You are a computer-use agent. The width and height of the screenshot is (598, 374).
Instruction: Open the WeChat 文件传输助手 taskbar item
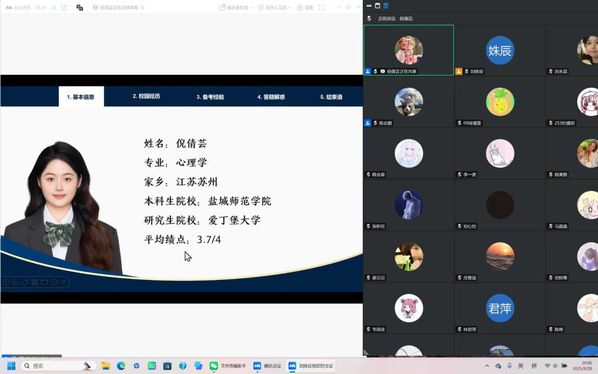[x=228, y=366]
